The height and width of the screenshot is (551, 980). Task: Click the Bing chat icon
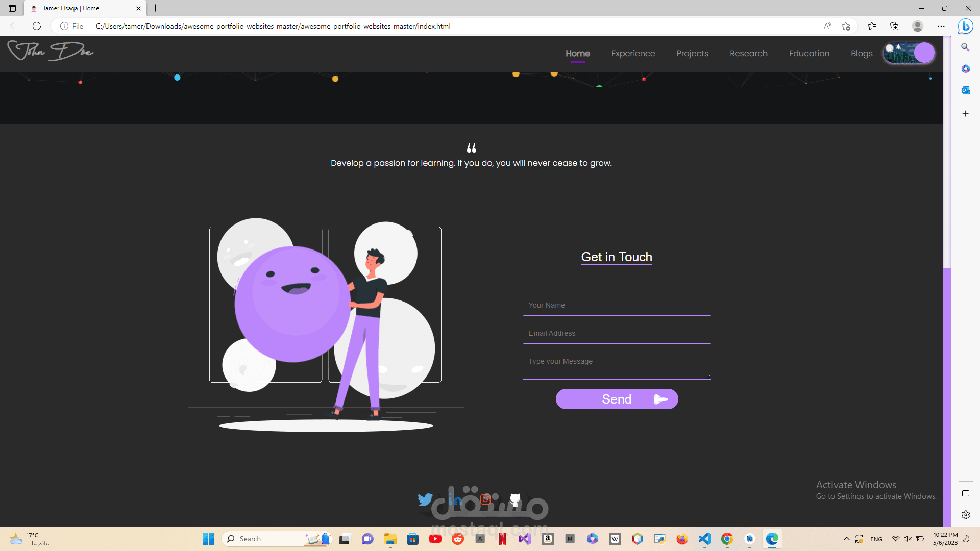(965, 26)
